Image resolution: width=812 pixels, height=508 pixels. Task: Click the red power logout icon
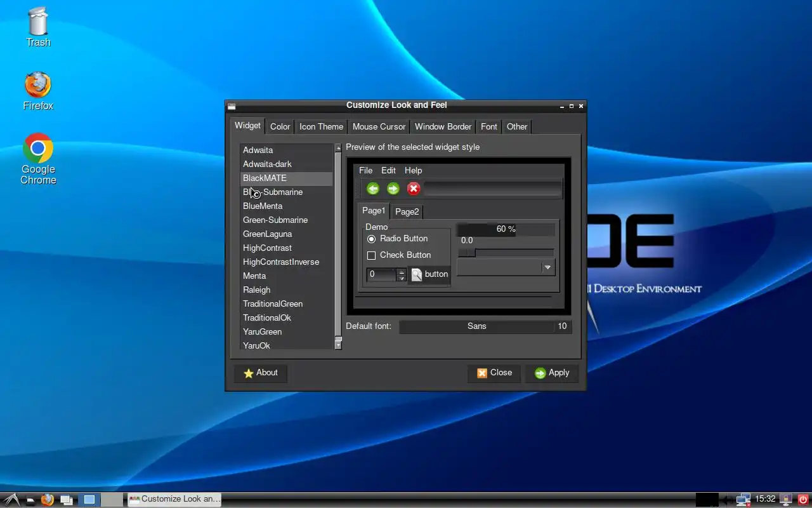(x=803, y=500)
